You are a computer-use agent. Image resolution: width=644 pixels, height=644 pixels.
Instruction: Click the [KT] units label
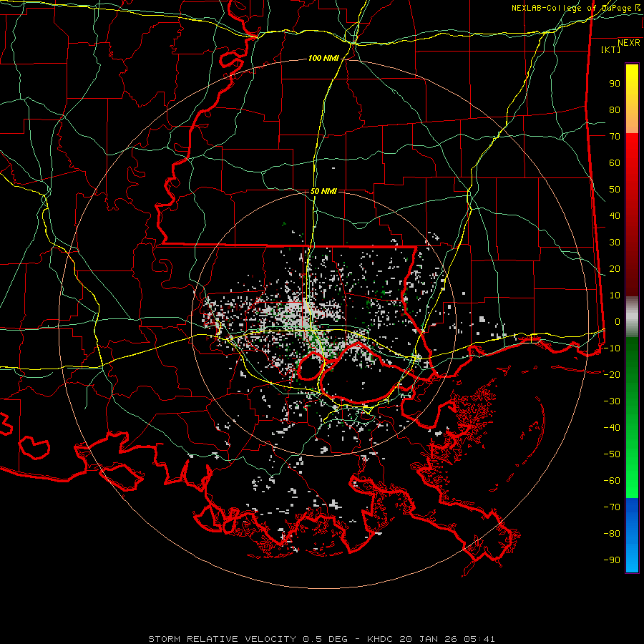tap(611, 49)
